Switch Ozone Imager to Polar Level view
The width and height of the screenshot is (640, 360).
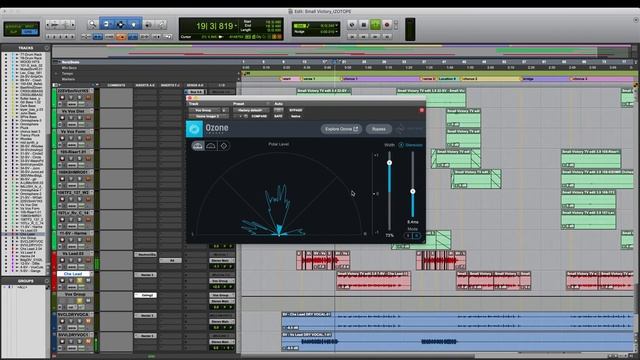point(198,146)
